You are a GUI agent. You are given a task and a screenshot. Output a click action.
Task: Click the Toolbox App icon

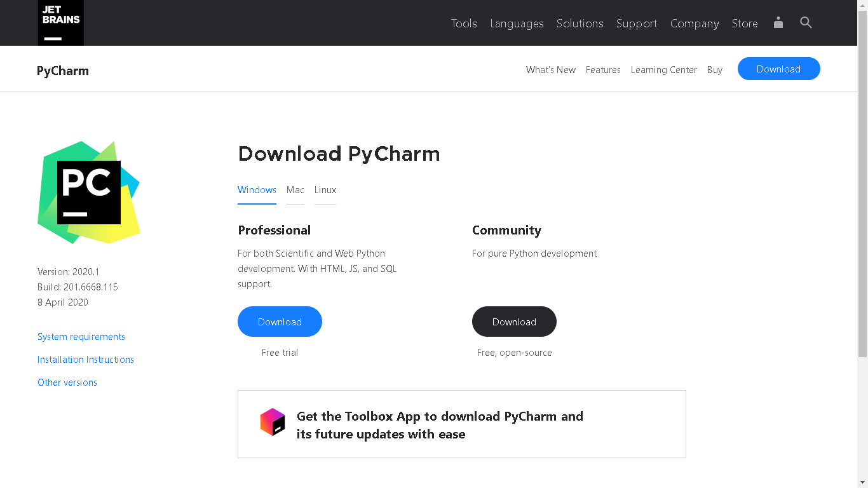click(x=273, y=421)
